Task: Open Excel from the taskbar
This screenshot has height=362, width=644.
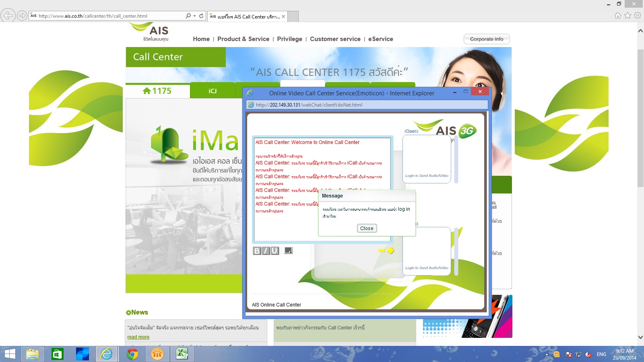Action: click(182, 354)
